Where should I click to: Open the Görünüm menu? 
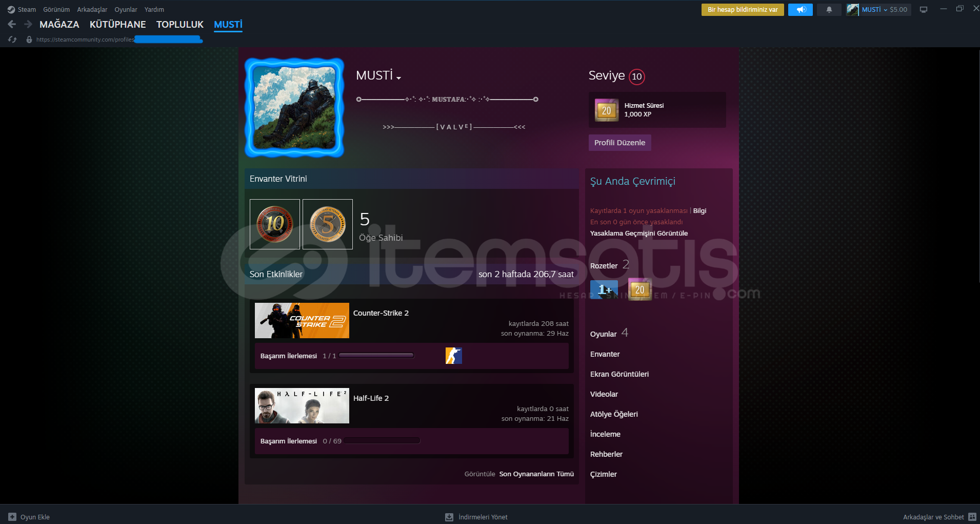point(56,10)
